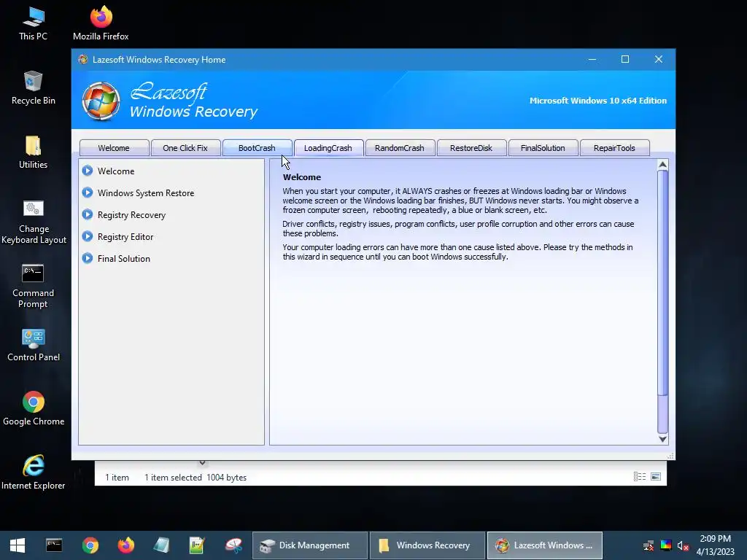The image size is (747, 560).
Task: Click '1 item selected' status text
Action: 173,477
